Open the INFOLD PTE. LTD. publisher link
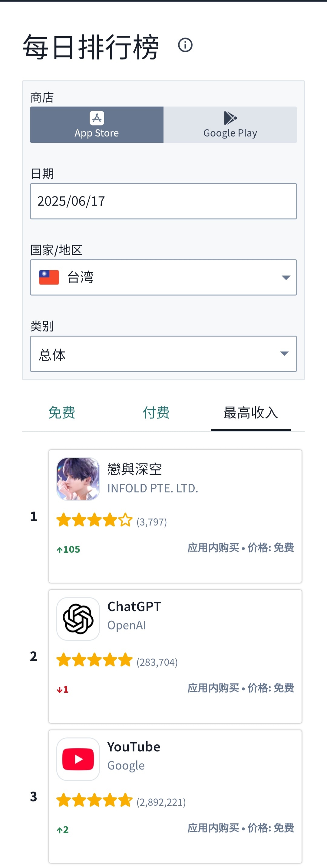This screenshot has height=868, width=327. [153, 488]
